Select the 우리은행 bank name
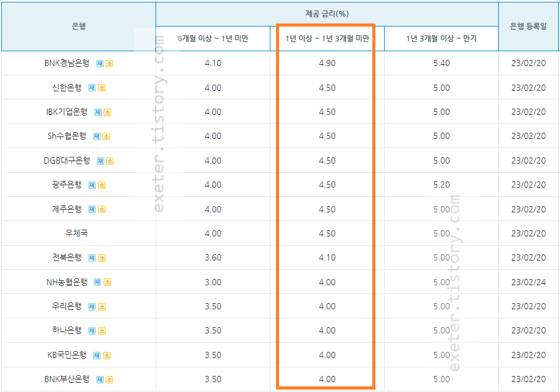Screen dimensions: 560x392 click(x=67, y=306)
